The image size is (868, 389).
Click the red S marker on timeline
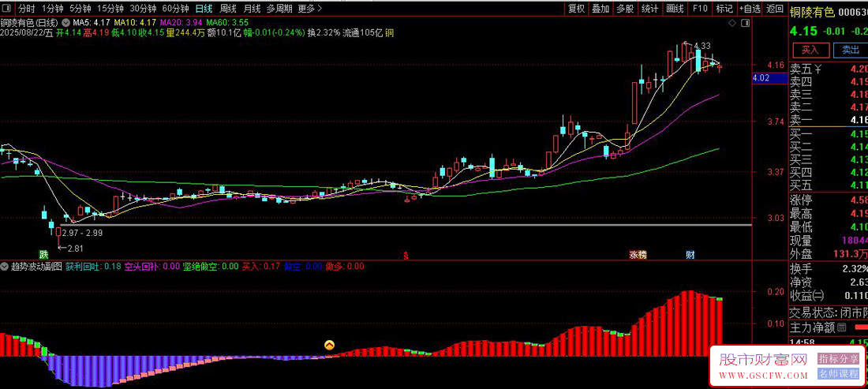(x=406, y=255)
